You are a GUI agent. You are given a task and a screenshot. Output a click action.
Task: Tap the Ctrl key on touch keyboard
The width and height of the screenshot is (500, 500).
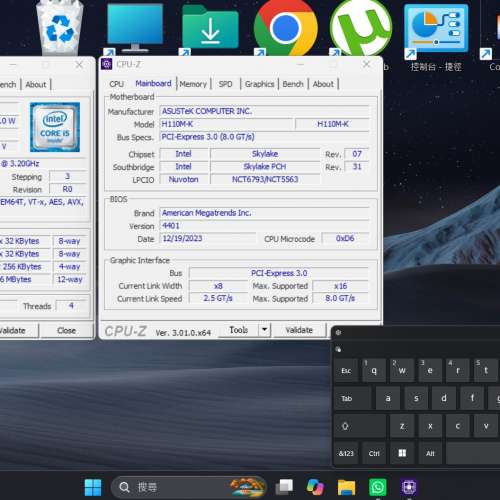click(374, 453)
